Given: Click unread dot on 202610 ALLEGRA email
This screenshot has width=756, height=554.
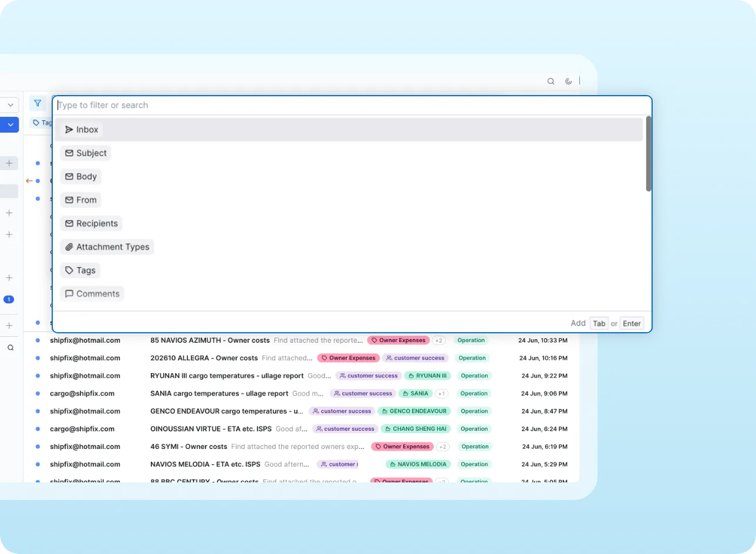Looking at the screenshot, I should tap(38, 357).
